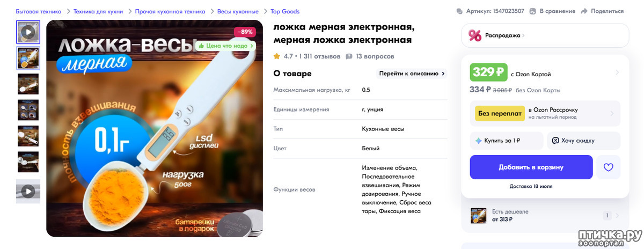This screenshot has width=644, height=249.
Task: Open the 1 311 отзывов reviews link
Action: click(x=320, y=56)
